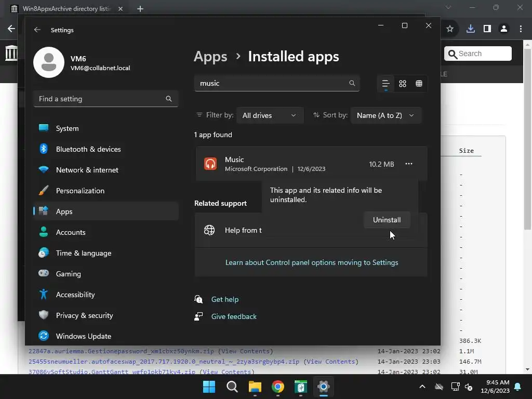532x399 pixels.
Task: Open Gaming settings
Action: 105,274
